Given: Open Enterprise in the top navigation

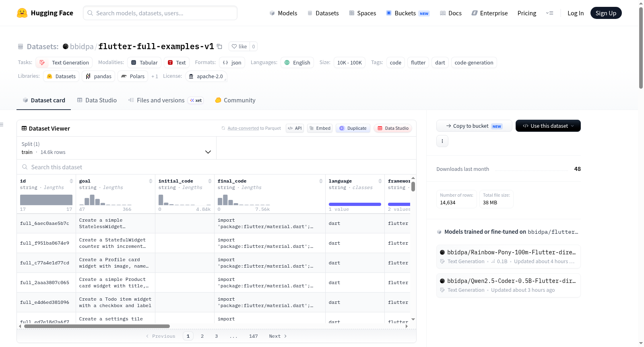Looking at the screenshot, I should [x=490, y=13].
